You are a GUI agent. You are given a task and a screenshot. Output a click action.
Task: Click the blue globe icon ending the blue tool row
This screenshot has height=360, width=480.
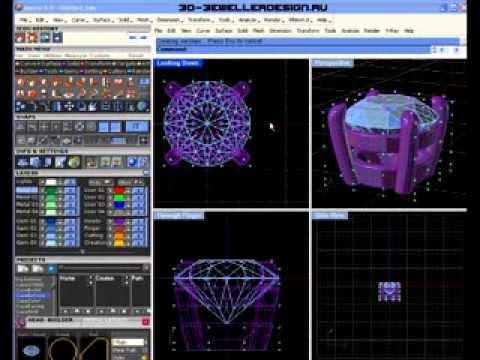tap(143, 107)
